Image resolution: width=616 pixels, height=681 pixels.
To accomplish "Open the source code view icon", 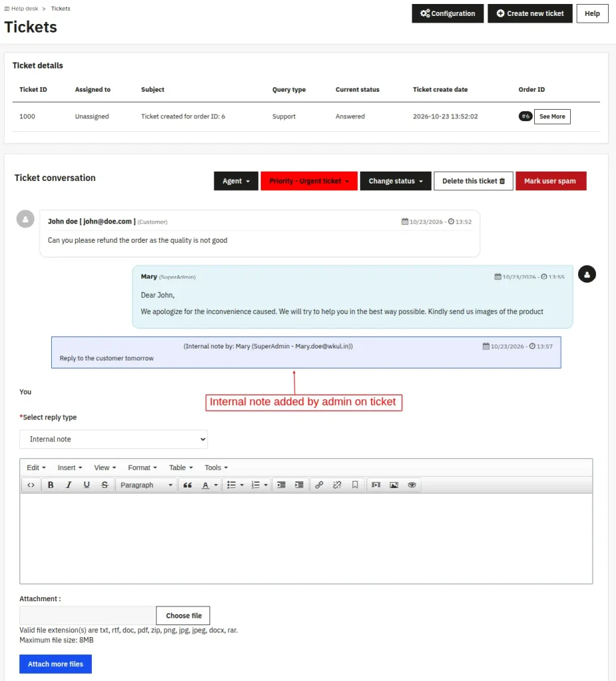I will pyautogui.click(x=31, y=485).
